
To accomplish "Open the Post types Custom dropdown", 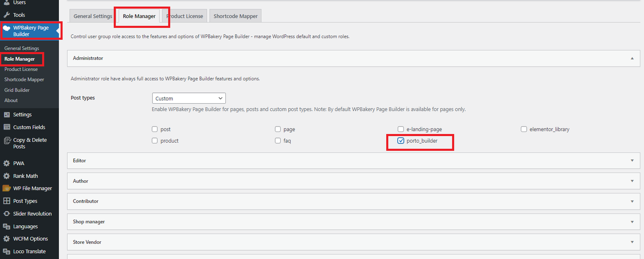I will (189, 98).
